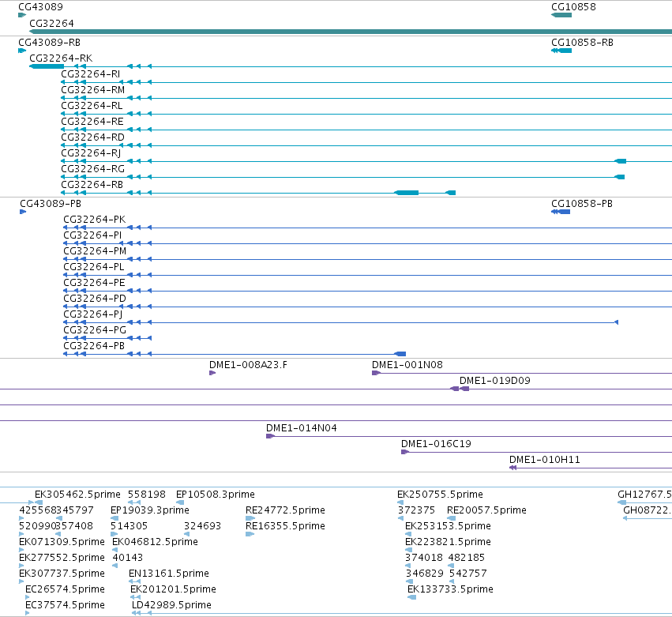
Task: Select transcript CG43089-RB
Action: (x=49, y=43)
